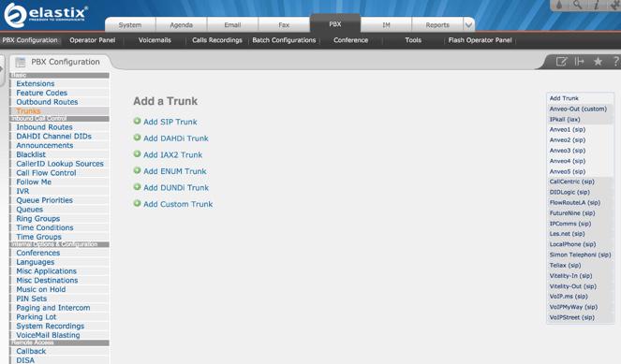Open Callback in the sidebar
Screen dimensions: 621x364
coord(31,351)
